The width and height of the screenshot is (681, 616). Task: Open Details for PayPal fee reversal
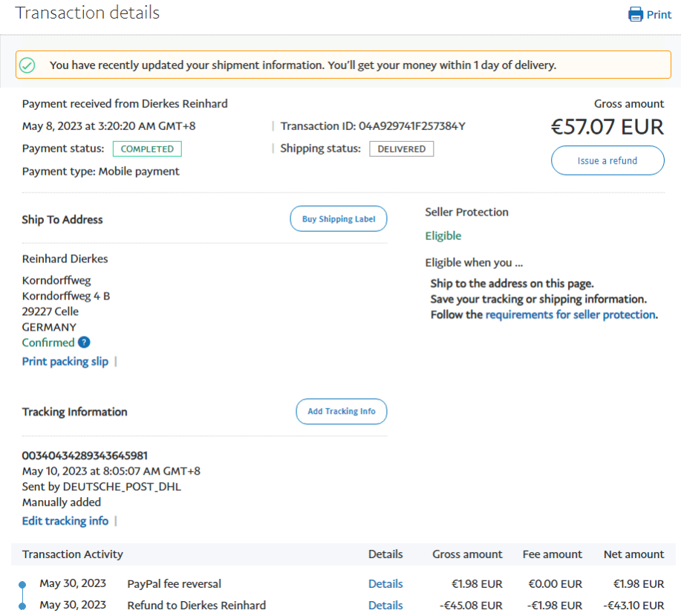[385, 584]
